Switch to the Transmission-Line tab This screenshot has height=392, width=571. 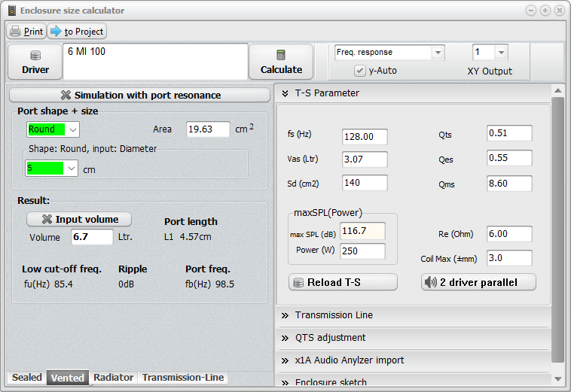click(x=183, y=378)
